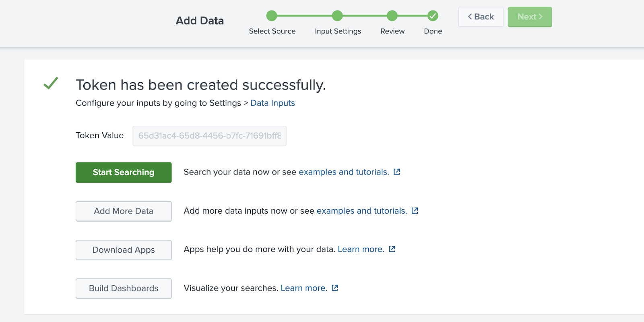Click external link icon after Visualize your searches
The width and height of the screenshot is (644, 322).
[x=335, y=288]
